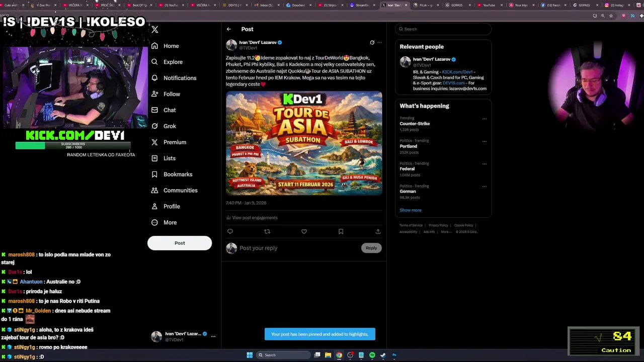
Task: Go back with the arrow beside Post
Action: tap(229, 29)
